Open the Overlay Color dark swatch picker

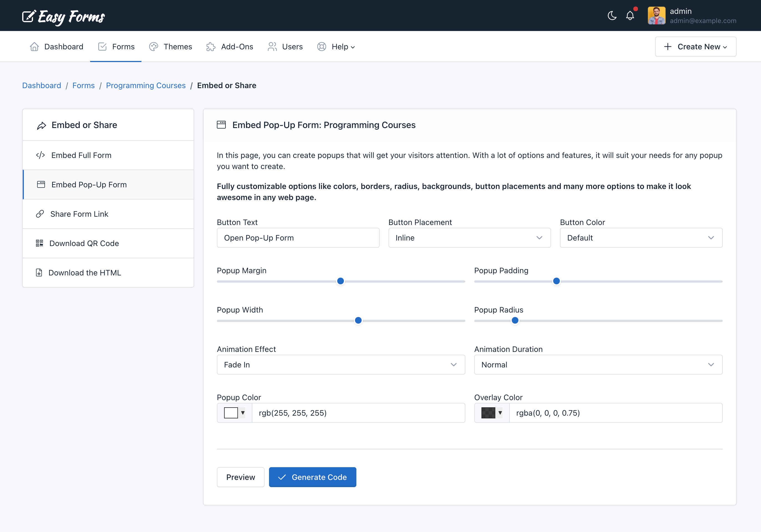click(x=492, y=413)
